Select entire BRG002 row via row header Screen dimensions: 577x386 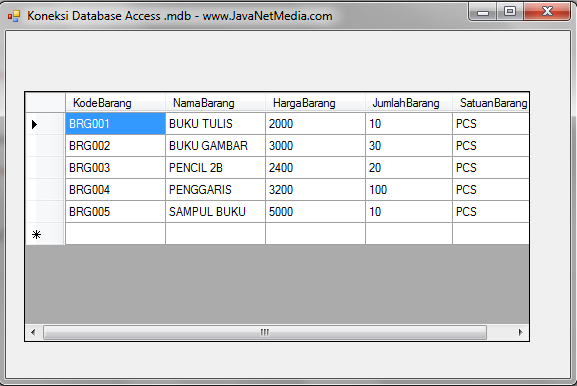(45, 146)
